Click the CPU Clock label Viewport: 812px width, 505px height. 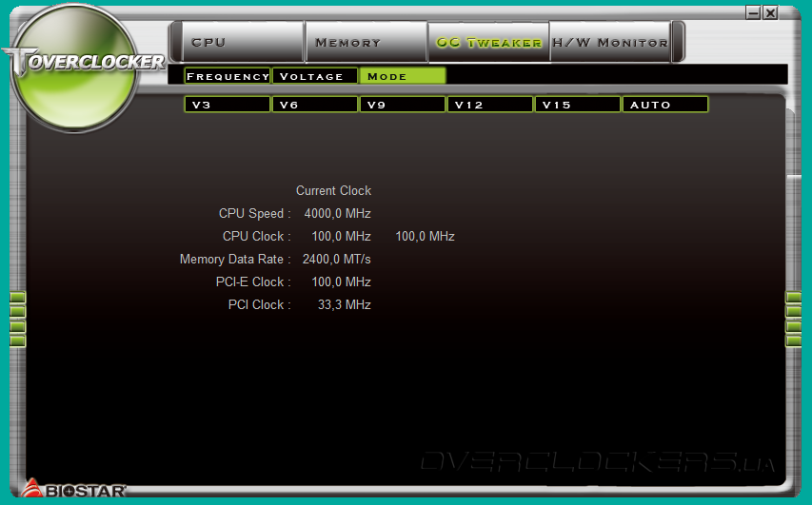256,236
